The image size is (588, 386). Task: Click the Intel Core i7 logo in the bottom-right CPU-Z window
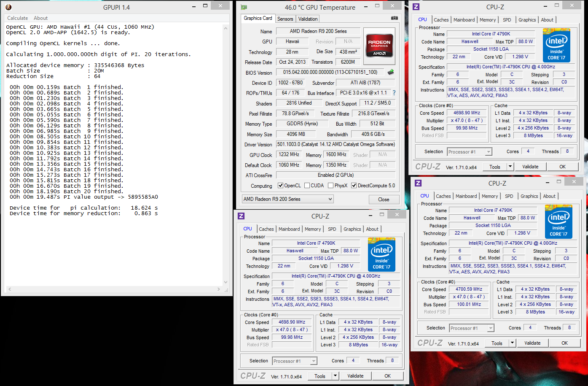click(x=558, y=221)
